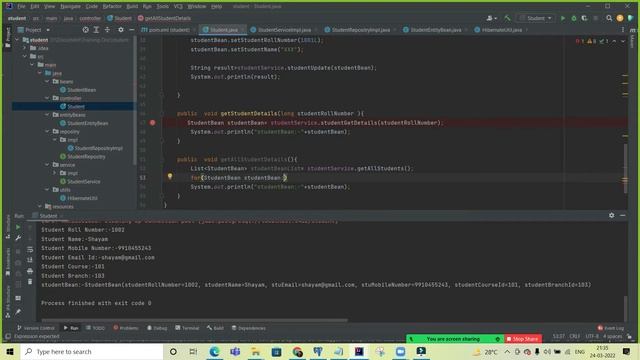This screenshot has width=640, height=360.
Task: Open the Student run configuration dropdown
Action: coord(536,18)
